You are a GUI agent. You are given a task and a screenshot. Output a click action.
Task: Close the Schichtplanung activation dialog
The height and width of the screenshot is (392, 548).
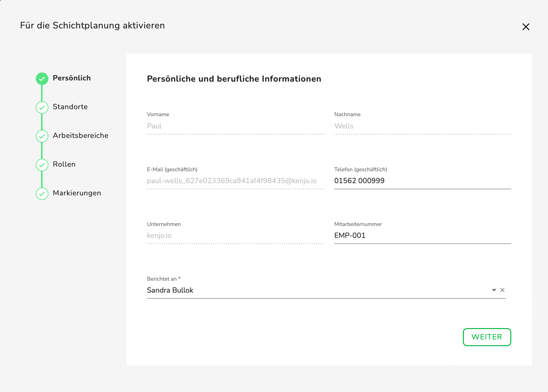(x=526, y=27)
